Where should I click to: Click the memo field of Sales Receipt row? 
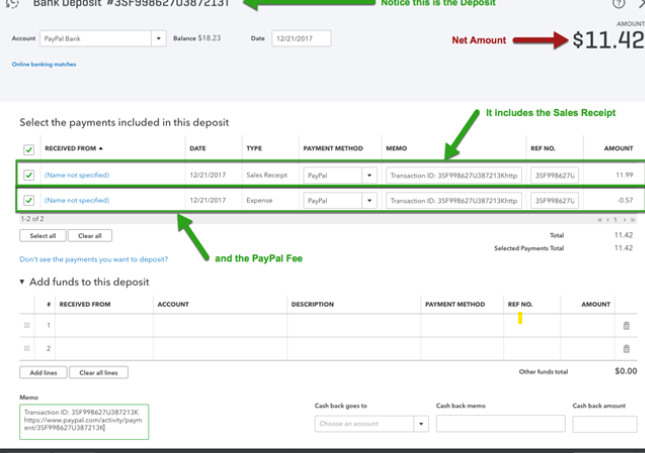[x=454, y=175]
